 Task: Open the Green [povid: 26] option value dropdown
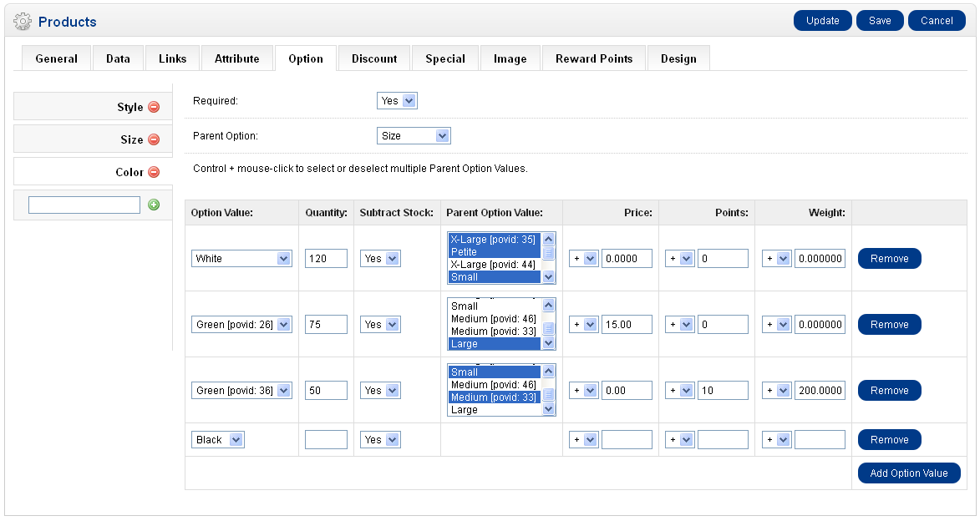[241, 325]
